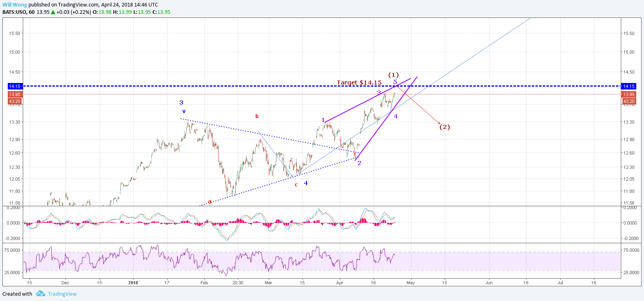
Task: Click the Dec label on time axis
Action: 65,283
